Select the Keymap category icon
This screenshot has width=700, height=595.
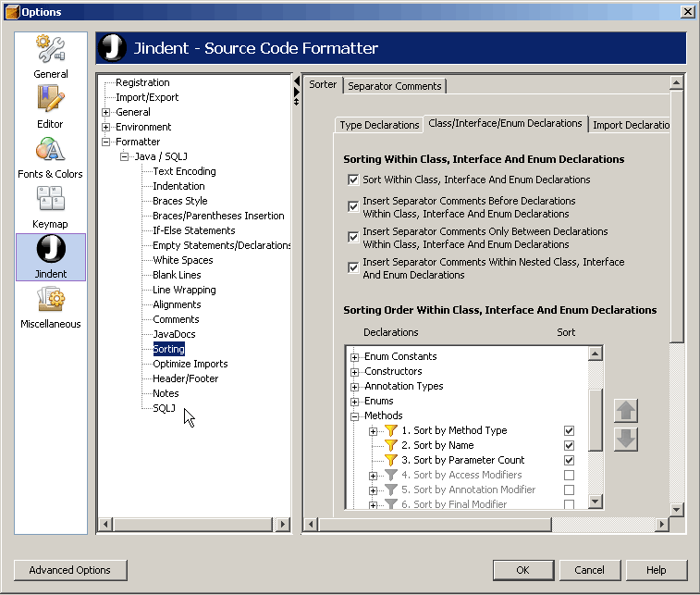pyautogui.click(x=50, y=200)
